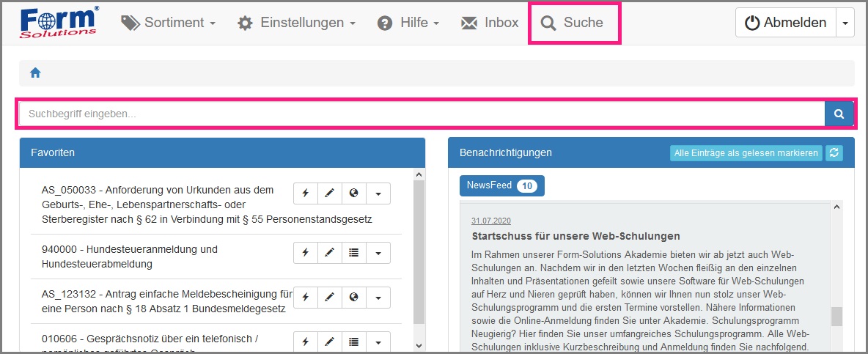Expand the Hilfe menu

point(408,23)
